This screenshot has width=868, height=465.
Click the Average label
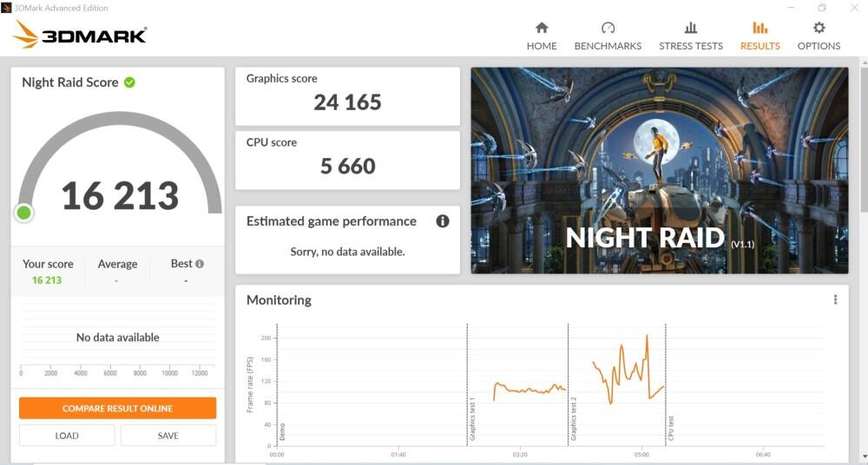117,264
